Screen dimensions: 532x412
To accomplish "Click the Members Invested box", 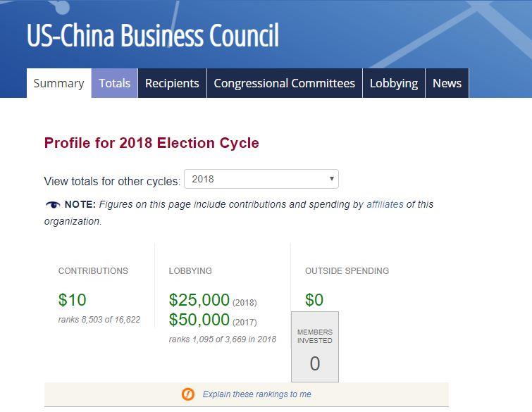I will [315, 347].
